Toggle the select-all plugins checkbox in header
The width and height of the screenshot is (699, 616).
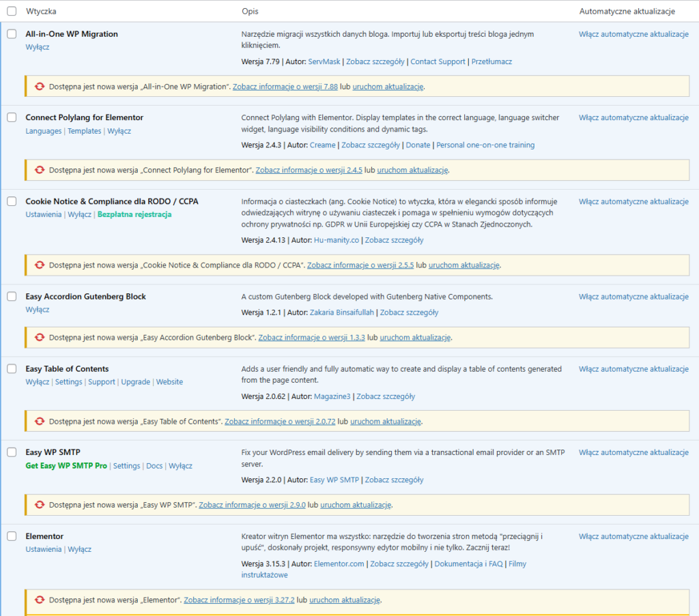coord(12,12)
